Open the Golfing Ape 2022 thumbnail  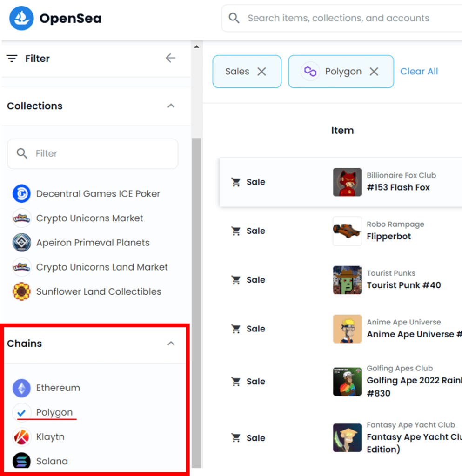(347, 382)
